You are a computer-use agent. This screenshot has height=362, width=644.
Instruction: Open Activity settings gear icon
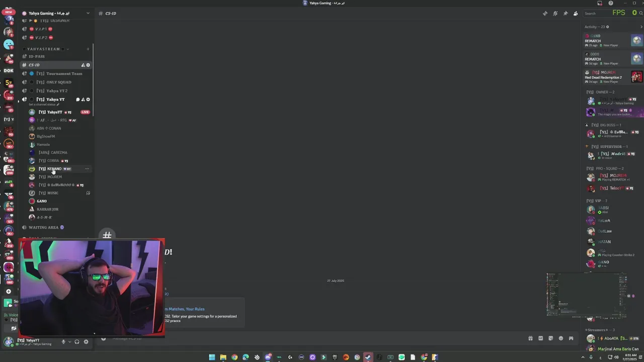click(607, 27)
